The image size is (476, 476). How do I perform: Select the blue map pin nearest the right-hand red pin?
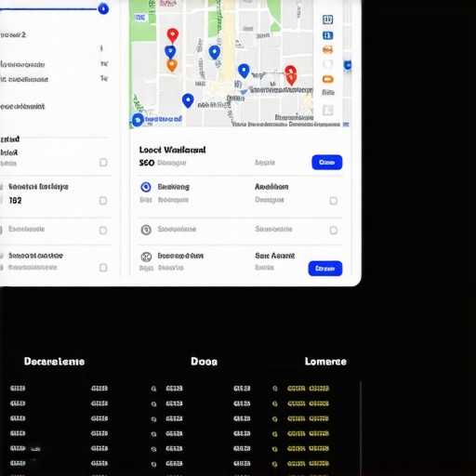tap(244, 71)
